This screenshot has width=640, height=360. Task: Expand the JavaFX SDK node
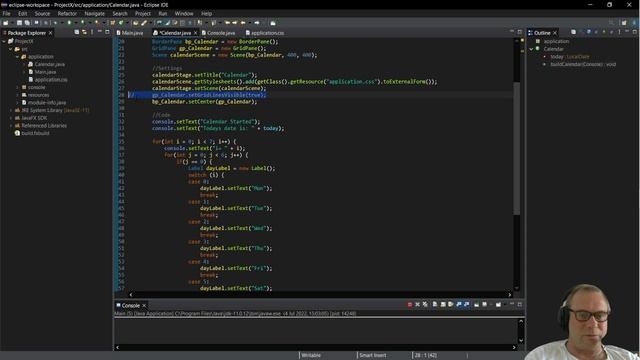click(x=11, y=118)
